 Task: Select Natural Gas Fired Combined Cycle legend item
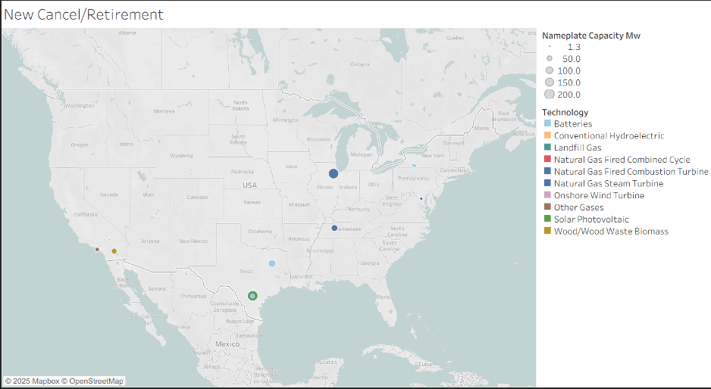click(x=622, y=160)
